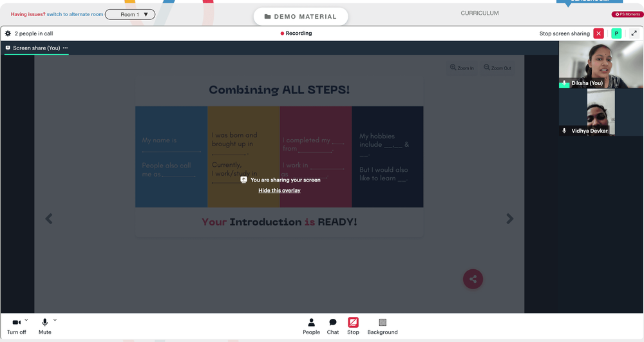Open the Chat panel
644x342 pixels.
tap(333, 327)
